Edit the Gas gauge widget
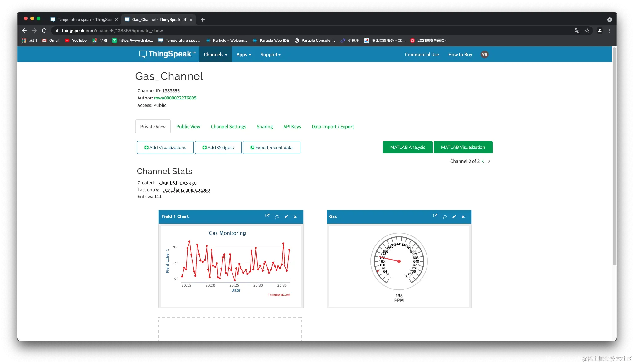Screen dimensions: 634x364 pyautogui.click(x=454, y=217)
